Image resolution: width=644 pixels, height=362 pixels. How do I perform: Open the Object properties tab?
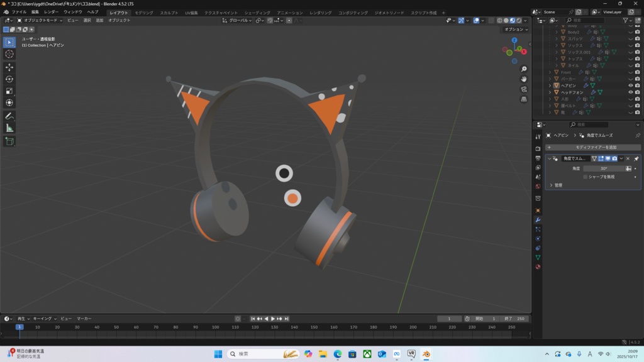538,211
